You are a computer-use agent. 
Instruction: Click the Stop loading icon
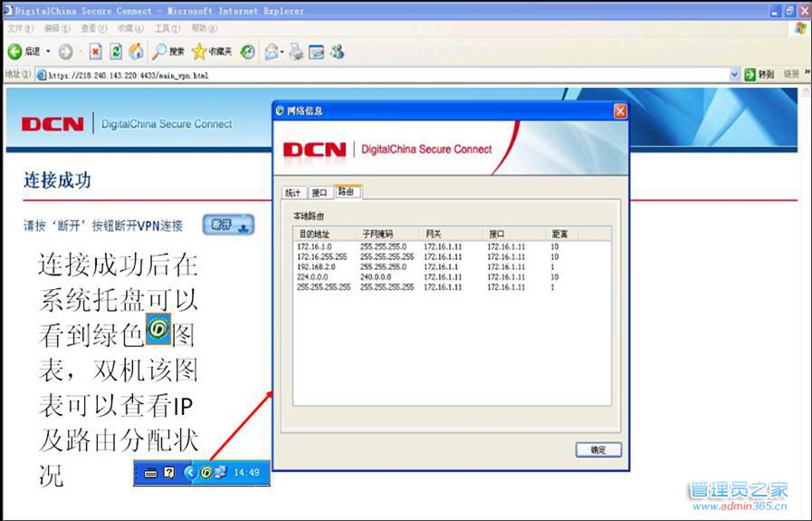[x=95, y=52]
